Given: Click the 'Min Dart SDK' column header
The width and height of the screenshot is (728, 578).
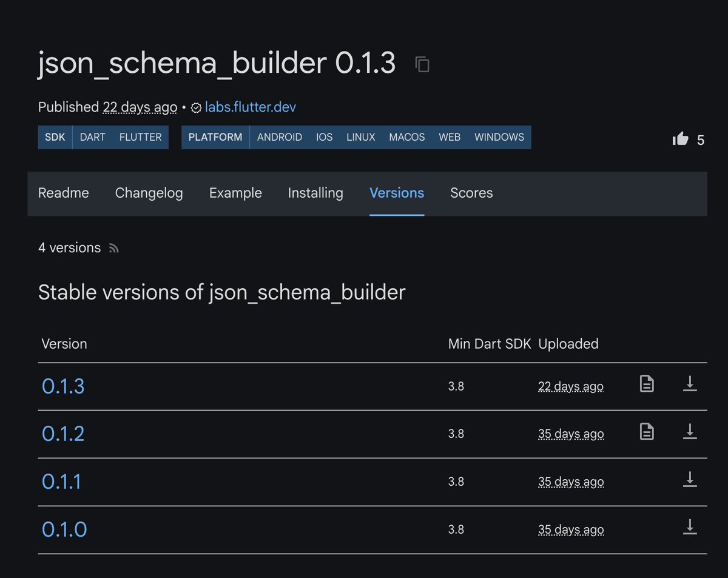Looking at the screenshot, I should (x=490, y=344).
